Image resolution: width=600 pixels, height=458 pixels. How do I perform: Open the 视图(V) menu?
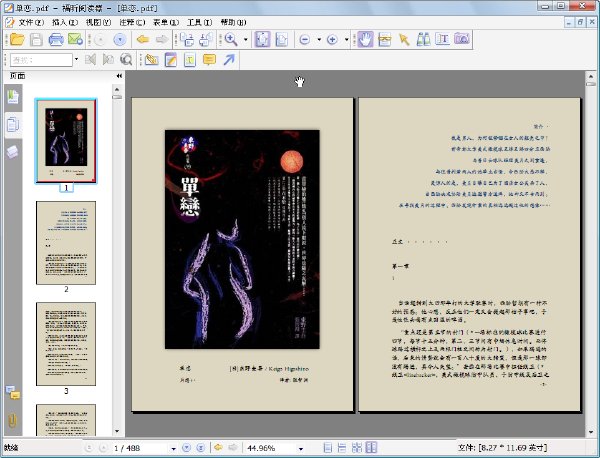(x=98, y=22)
